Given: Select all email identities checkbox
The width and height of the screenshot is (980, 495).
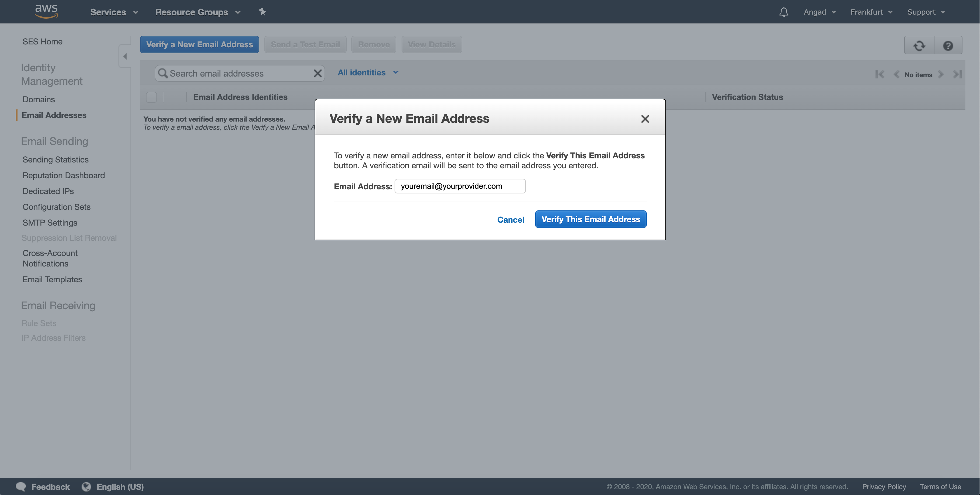Looking at the screenshot, I should (x=151, y=97).
